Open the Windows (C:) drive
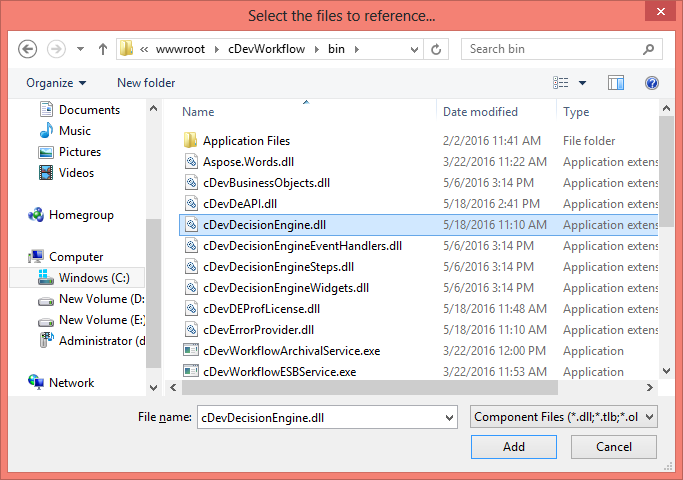 pyautogui.click(x=77, y=278)
